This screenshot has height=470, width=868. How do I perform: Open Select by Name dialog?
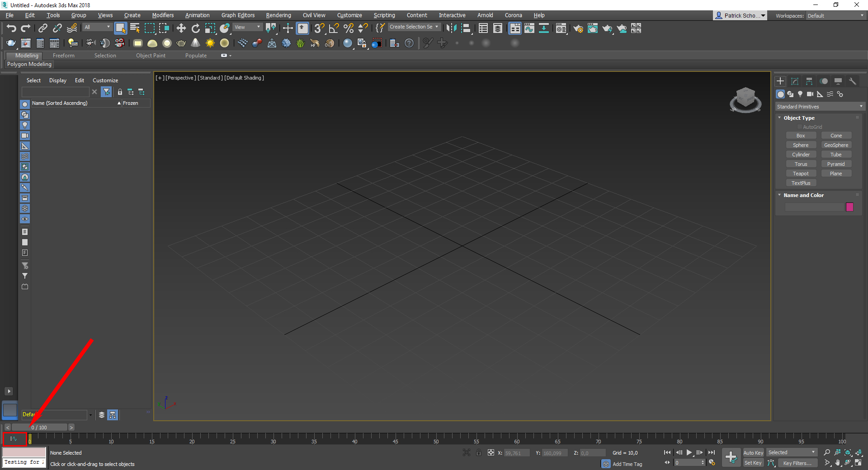pyautogui.click(x=134, y=28)
